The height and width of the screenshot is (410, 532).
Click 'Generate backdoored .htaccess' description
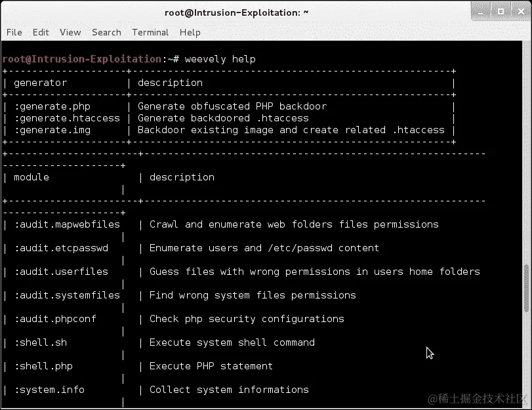coord(223,118)
